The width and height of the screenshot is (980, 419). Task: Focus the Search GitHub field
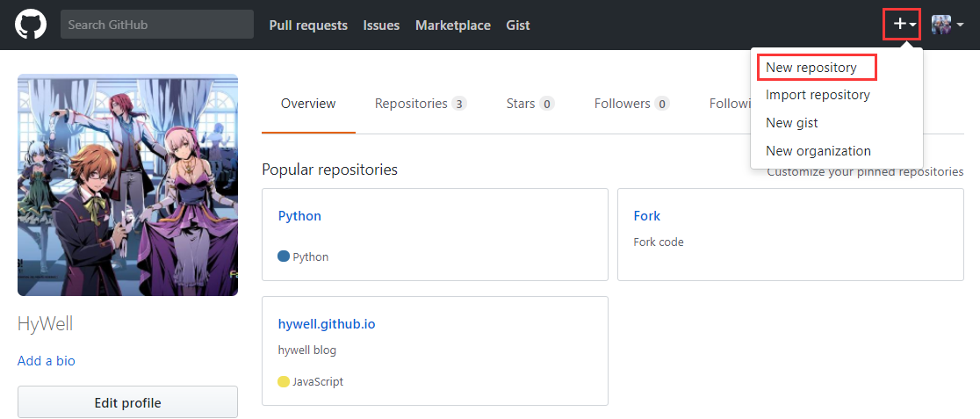157,25
